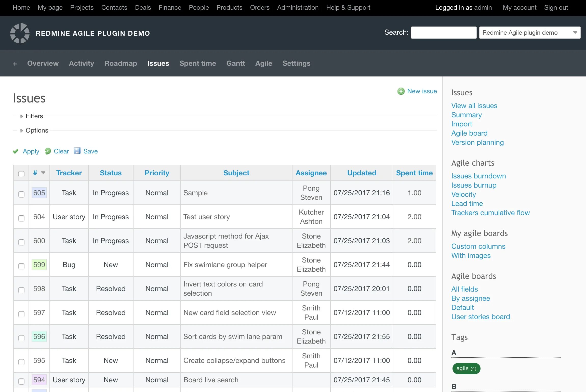Click the Clear reload icon

tap(48, 151)
